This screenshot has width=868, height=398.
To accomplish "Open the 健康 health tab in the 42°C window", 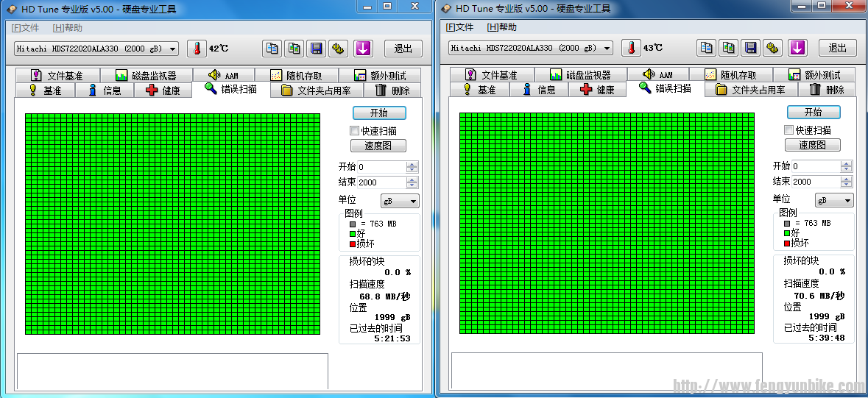I will point(163,90).
